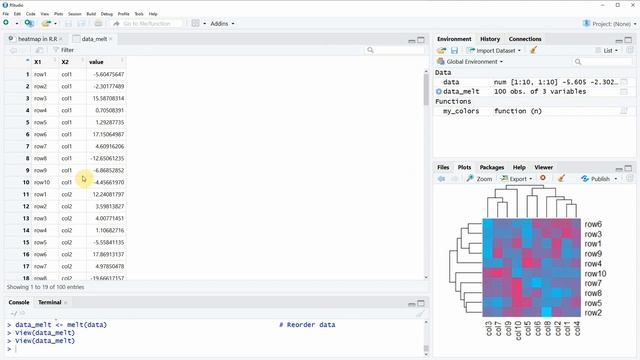640x360 pixels.
Task: Switch to the History tab
Action: tap(490, 39)
